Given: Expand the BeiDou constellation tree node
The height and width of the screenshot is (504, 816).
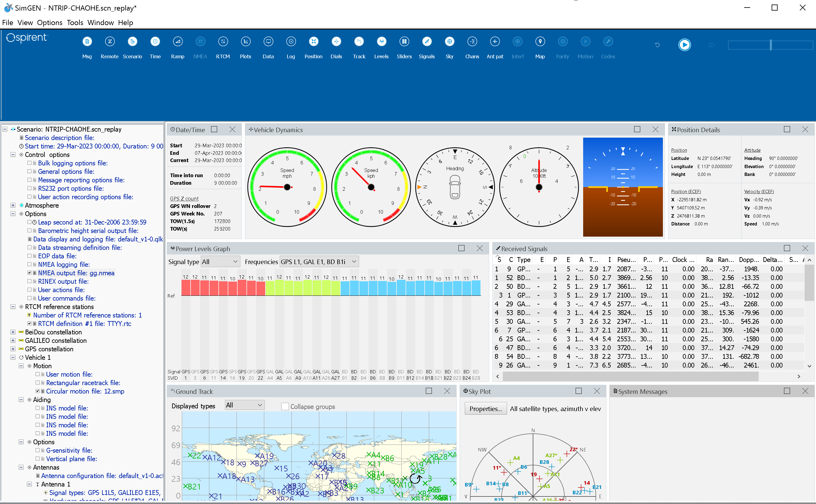Looking at the screenshot, I should (13, 332).
